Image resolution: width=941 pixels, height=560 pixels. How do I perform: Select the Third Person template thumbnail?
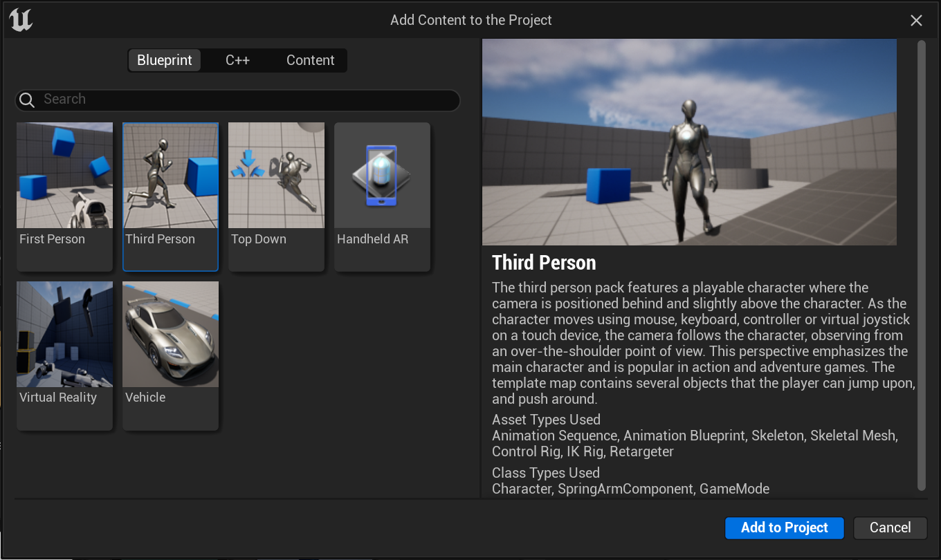[171, 176]
